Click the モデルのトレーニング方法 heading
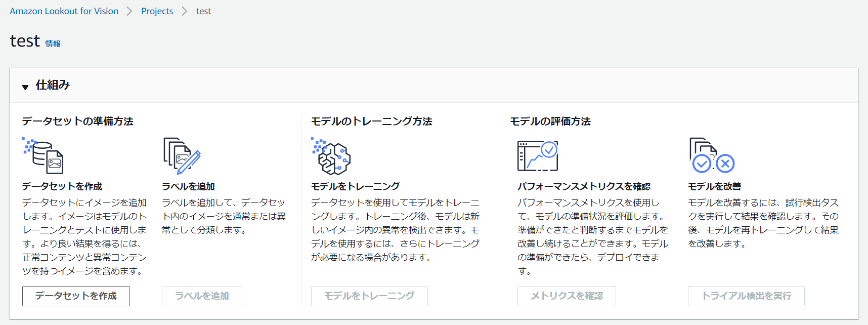The width and height of the screenshot is (868, 325). click(372, 121)
